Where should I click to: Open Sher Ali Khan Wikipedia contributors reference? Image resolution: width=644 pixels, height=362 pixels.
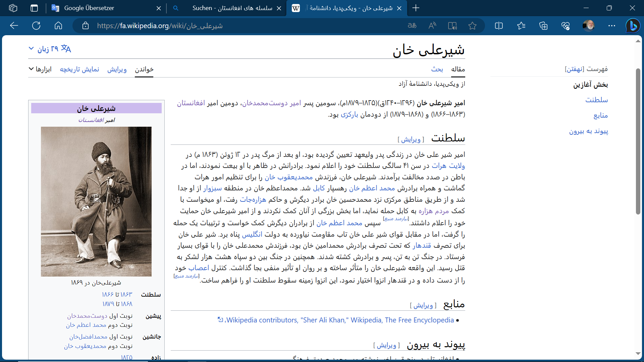339,320
